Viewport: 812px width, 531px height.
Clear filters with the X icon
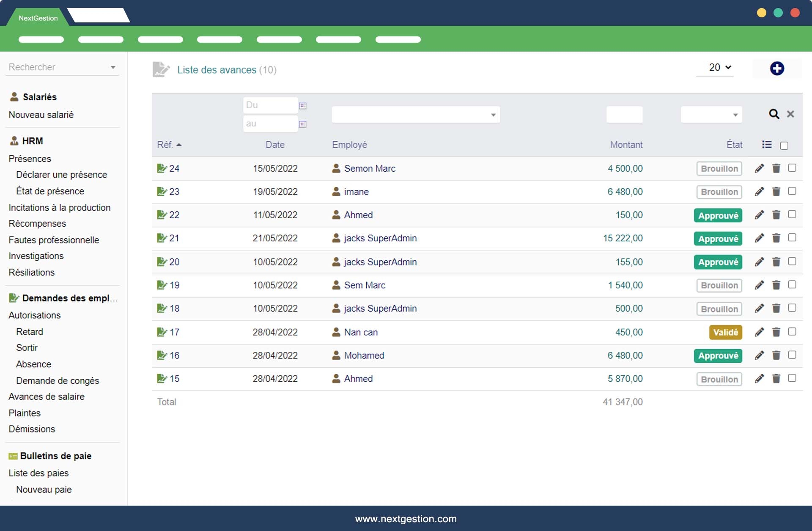click(790, 114)
